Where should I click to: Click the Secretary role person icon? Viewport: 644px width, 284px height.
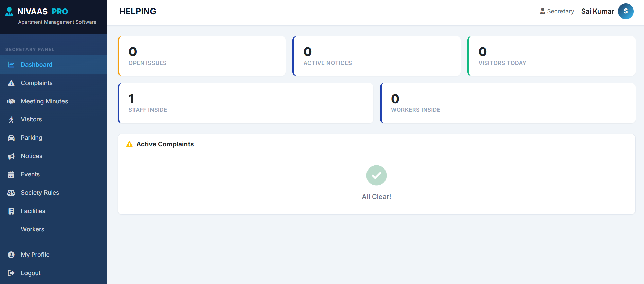tap(543, 11)
